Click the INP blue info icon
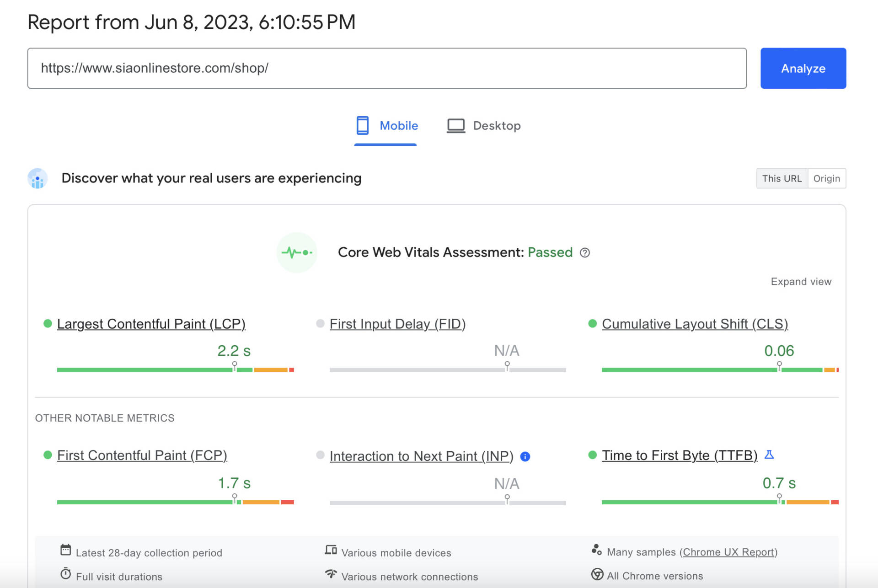 [525, 456]
